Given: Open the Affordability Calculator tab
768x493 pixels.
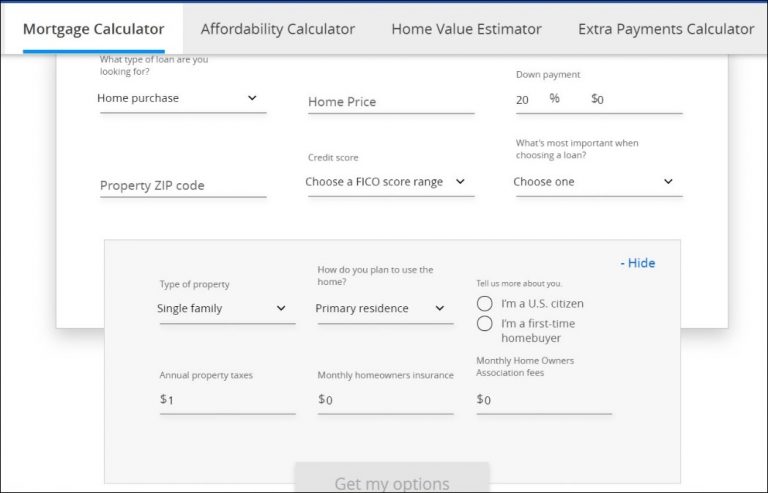Looking at the screenshot, I should [x=277, y=29].
